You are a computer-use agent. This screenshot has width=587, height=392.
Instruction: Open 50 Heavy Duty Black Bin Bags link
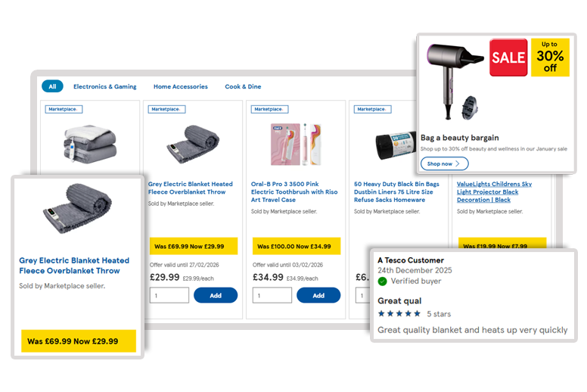click(x=396, y=191)
